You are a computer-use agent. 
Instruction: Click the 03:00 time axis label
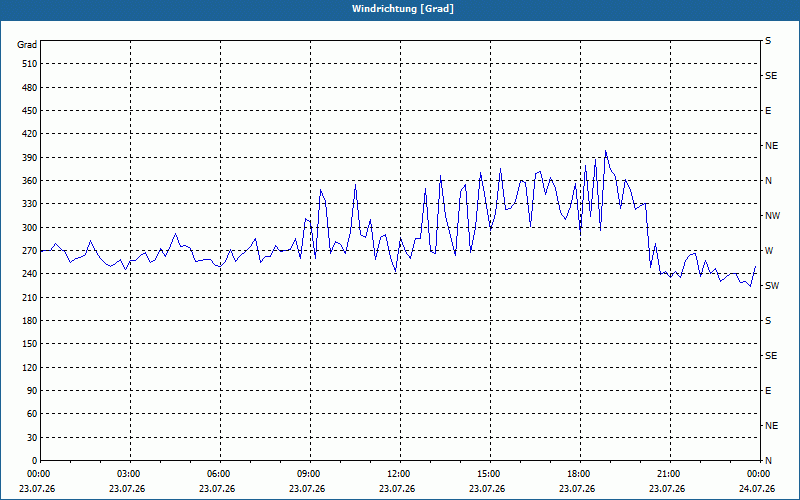pyautogui.click(x=130, y=474)
